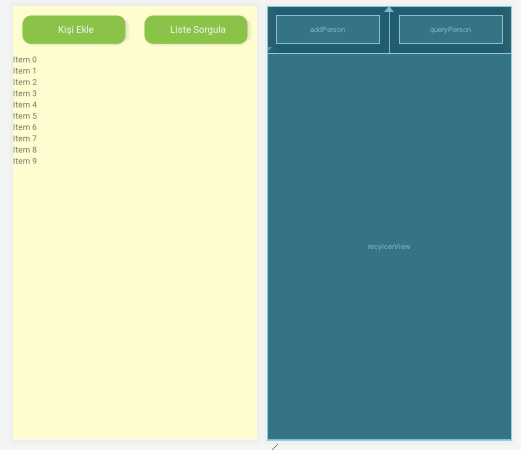Click the constraint arrow handle at blueprint top
The width and height of the screenshot is (521, 450).
tap(389, 9)
